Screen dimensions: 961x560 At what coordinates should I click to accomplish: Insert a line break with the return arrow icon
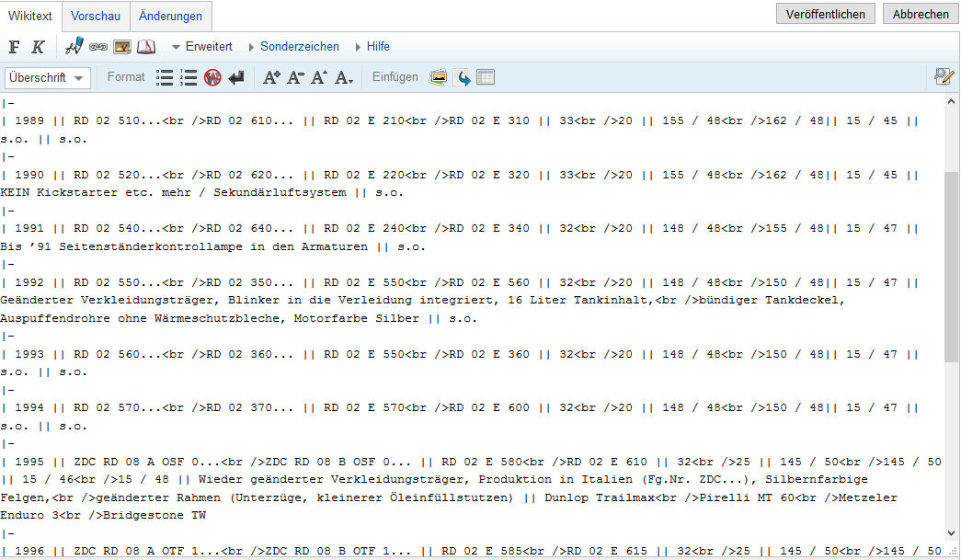[x=236, y=77]
